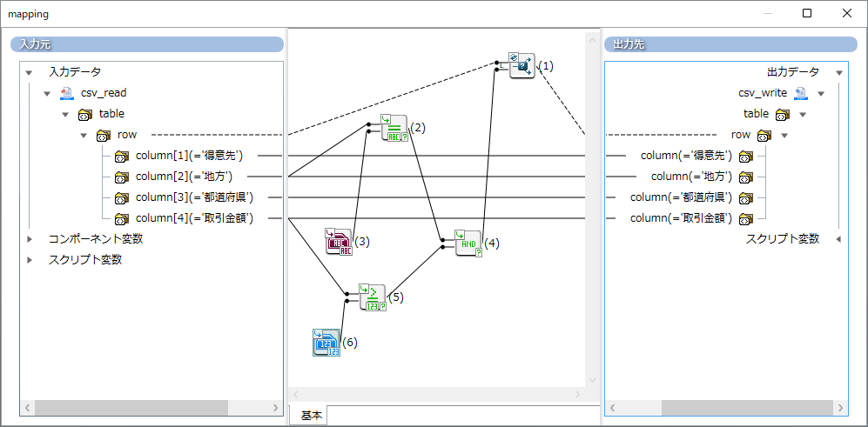Collapse the csv_write node
868x427 pixels.
821,93
